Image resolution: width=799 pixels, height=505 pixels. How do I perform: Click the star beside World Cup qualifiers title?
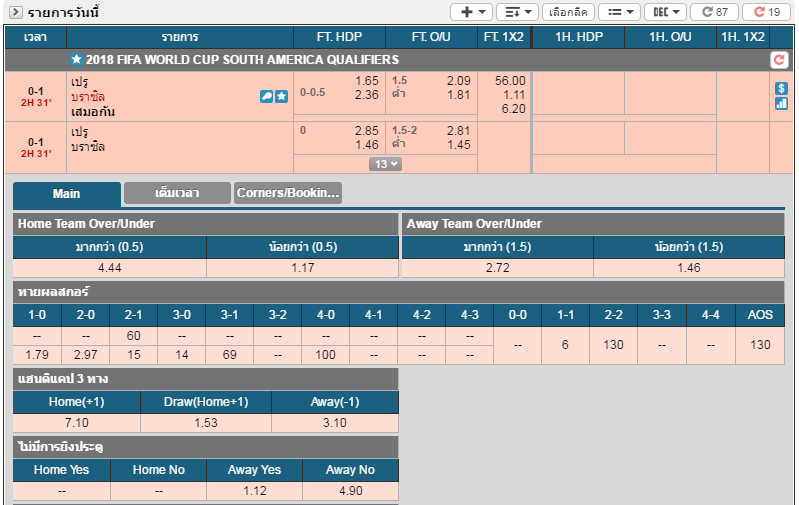pos(76,60)
